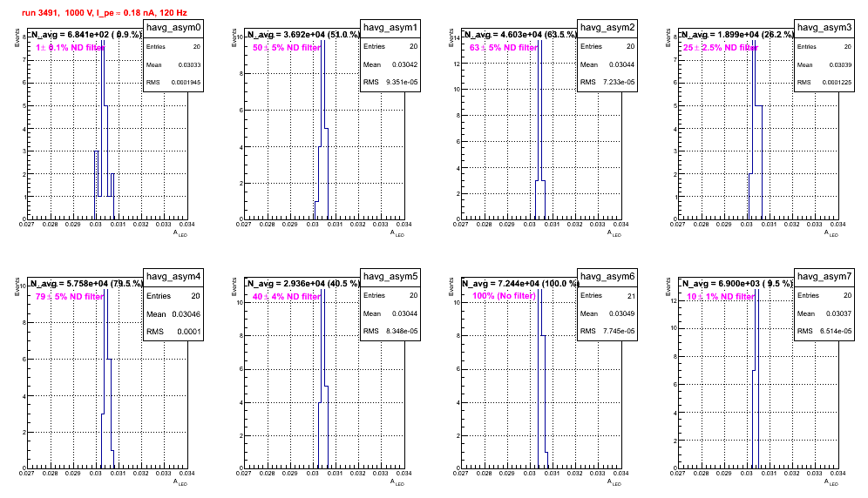The width and height of the screenshot is (868, 498).
Task: Click Mean value 0.03033 in havg_asym0
Action: tap(189, 64)
